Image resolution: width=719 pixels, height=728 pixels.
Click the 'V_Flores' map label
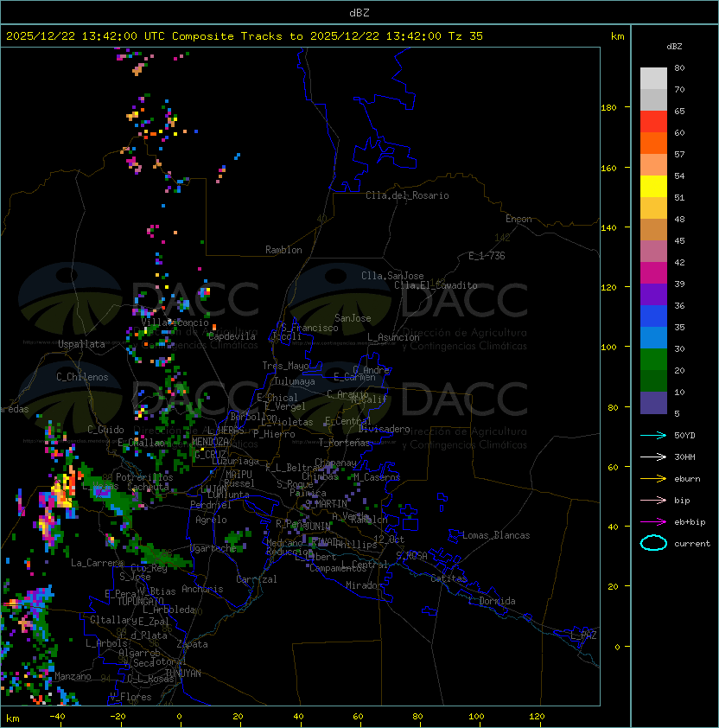coord(130,697)
